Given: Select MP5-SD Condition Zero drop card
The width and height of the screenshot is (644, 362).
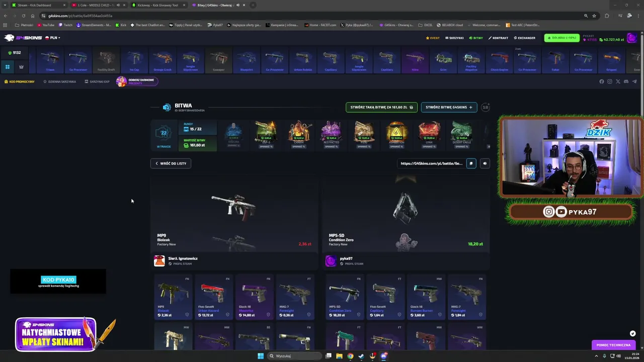Looking at the screenshot, I should coord(345,297).
